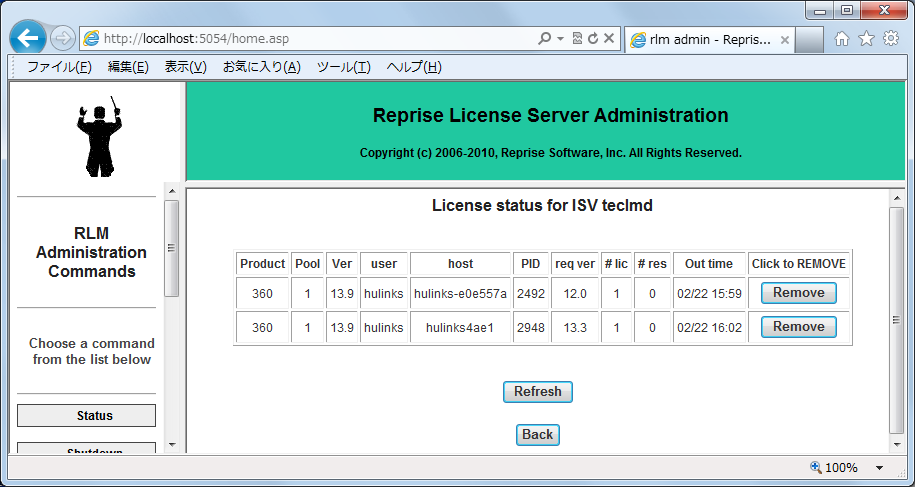The height and width of the screenshot is (487, 915).
Task: Stop loading with the X icon
Action: click(609, 39)
